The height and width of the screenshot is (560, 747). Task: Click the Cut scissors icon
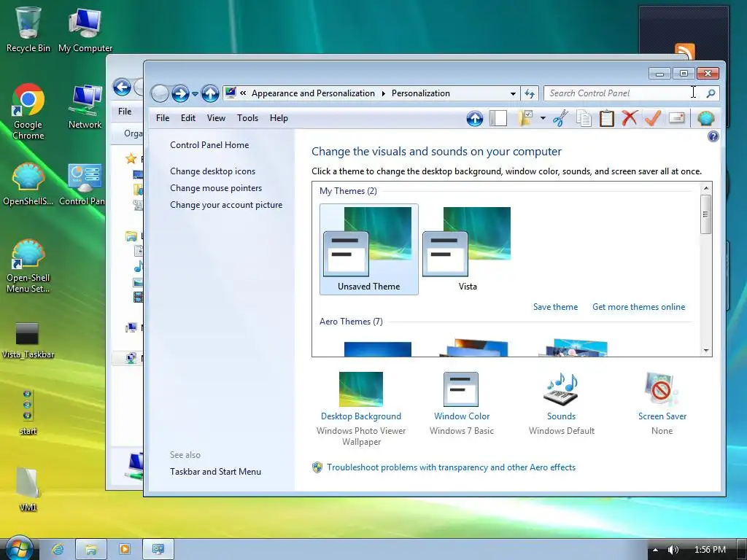pos(560,118)
